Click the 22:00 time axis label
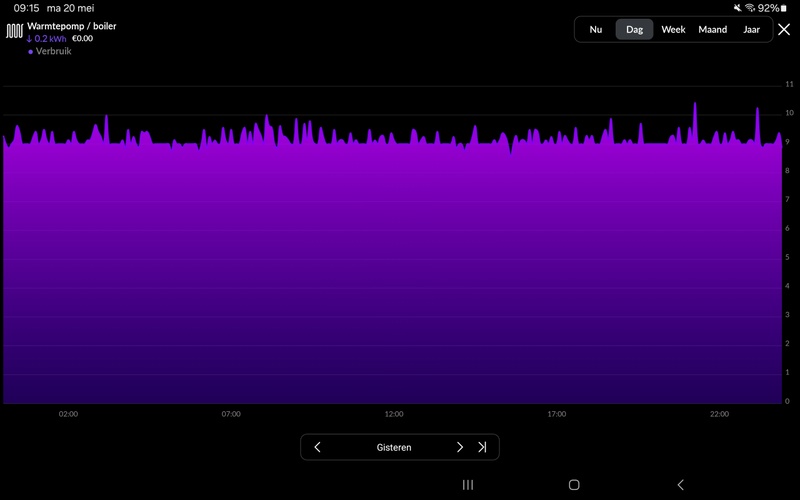800x500 pixels. (x=719, y=414)
